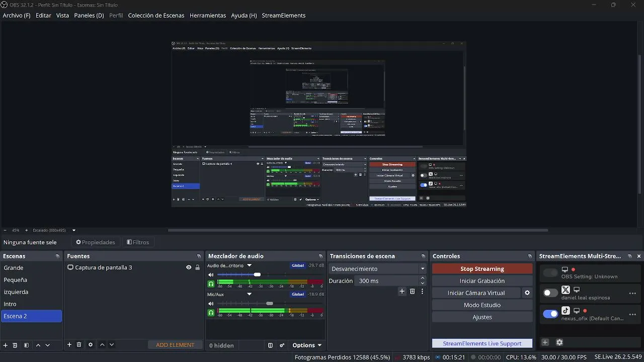Open StreamElements Live Support
Image resolution: width=644 pixels, height=362 pixels.
(x=482, y=343)
